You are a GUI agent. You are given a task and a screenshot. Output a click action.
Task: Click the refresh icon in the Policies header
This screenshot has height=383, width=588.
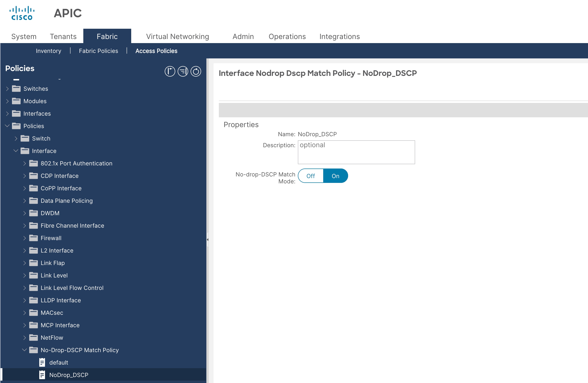196,71
